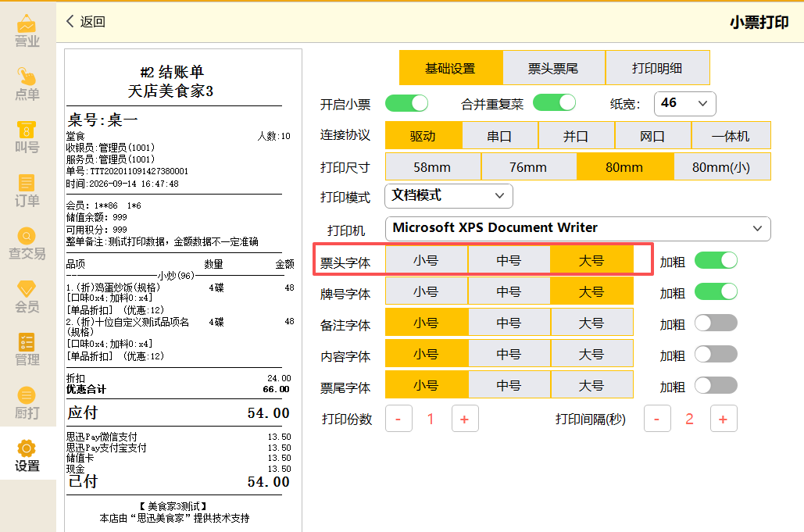Viewport: 804px width, 532px height.
Task: Enable bold for 内容字体
Action: tap(716, 354)
